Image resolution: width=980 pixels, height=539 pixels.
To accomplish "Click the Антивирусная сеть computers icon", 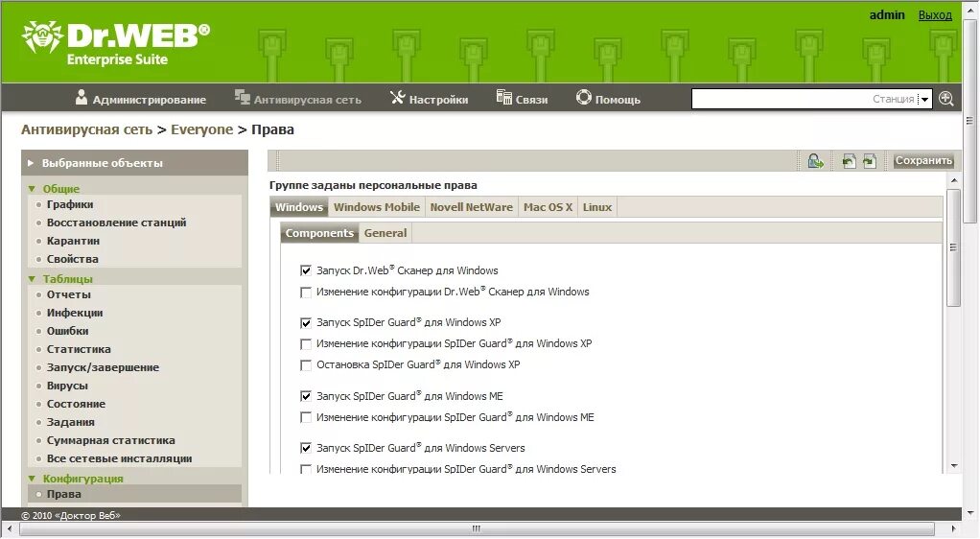I will (x=242, y=97).
